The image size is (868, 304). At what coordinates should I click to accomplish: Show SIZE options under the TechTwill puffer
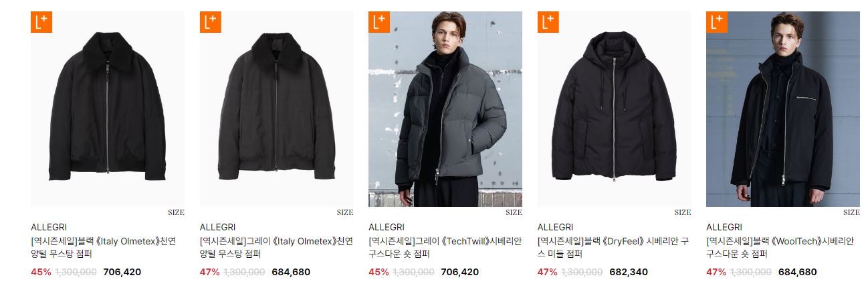point(514,212)
